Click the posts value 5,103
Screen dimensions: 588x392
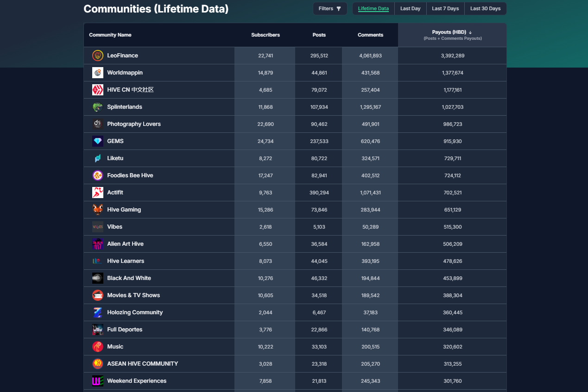click(x=319, y=227)
